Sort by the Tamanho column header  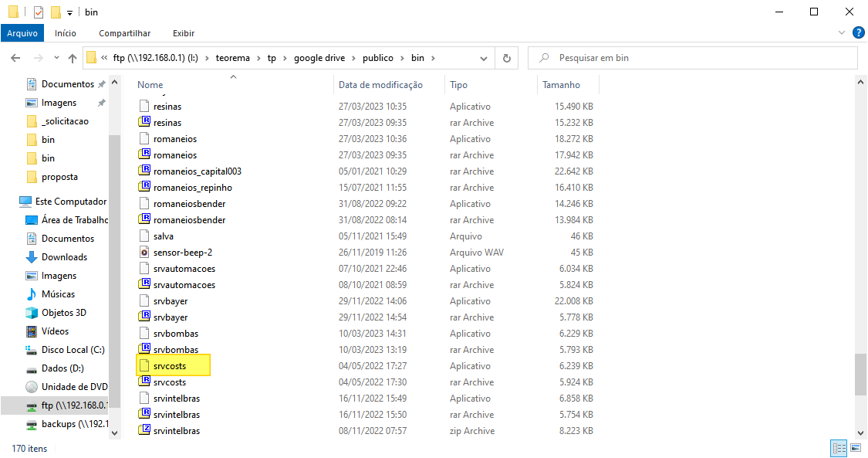[x=562, y=85]
